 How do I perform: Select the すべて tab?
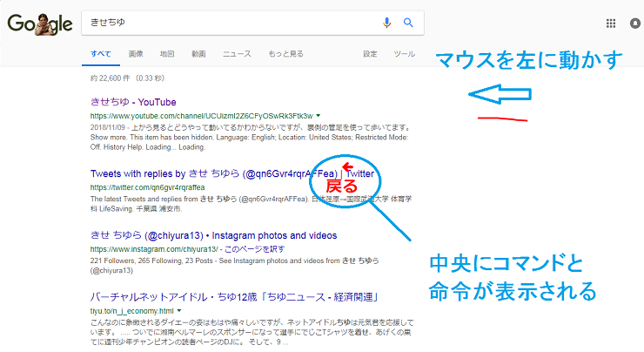point(101,54)
